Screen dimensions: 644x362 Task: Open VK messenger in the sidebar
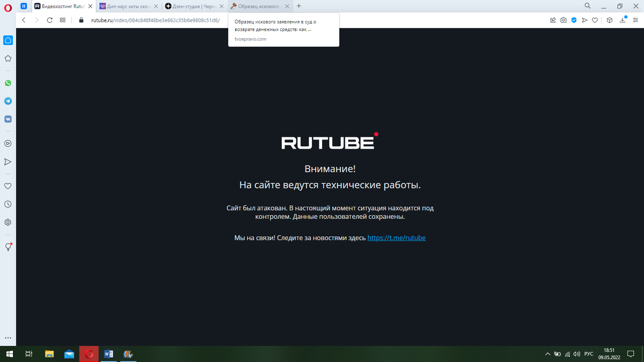point(8,119)
